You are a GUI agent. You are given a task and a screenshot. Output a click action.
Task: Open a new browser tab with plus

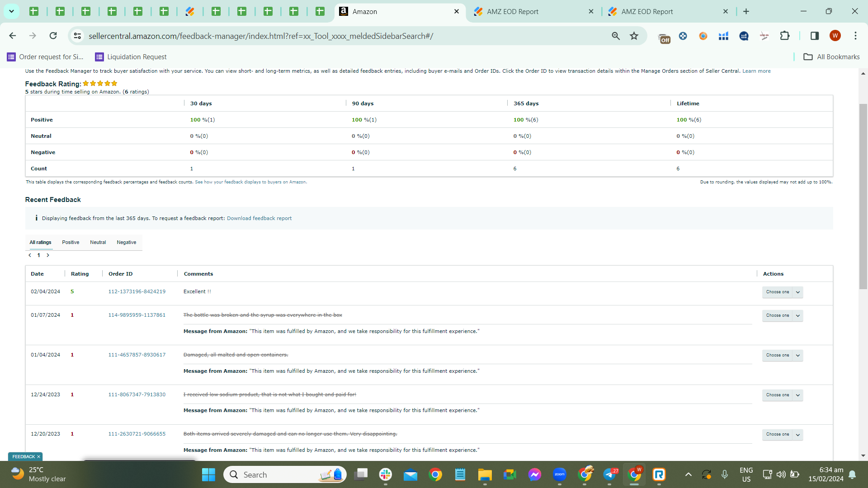[x=746, y=11]
